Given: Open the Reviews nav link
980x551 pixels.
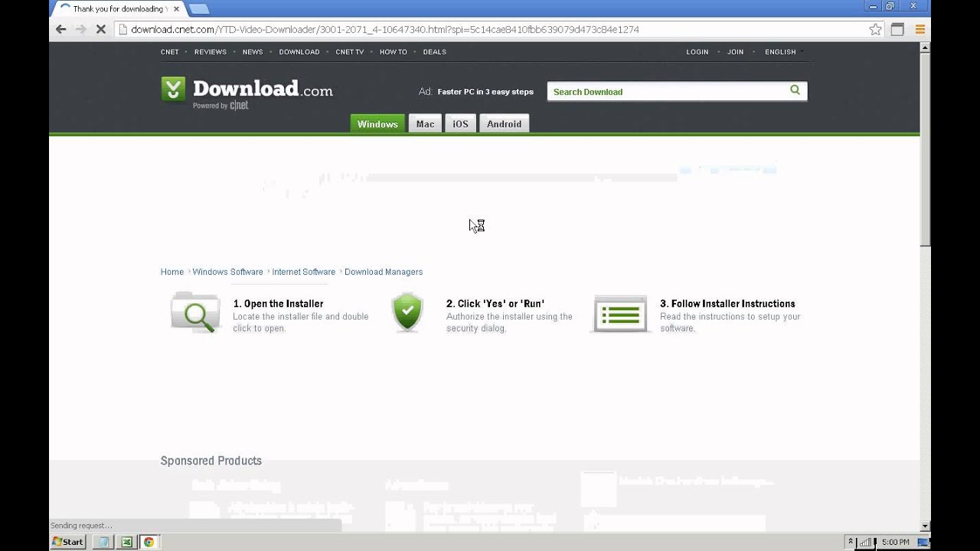Looking at the screenshot, I should [211, 52].
